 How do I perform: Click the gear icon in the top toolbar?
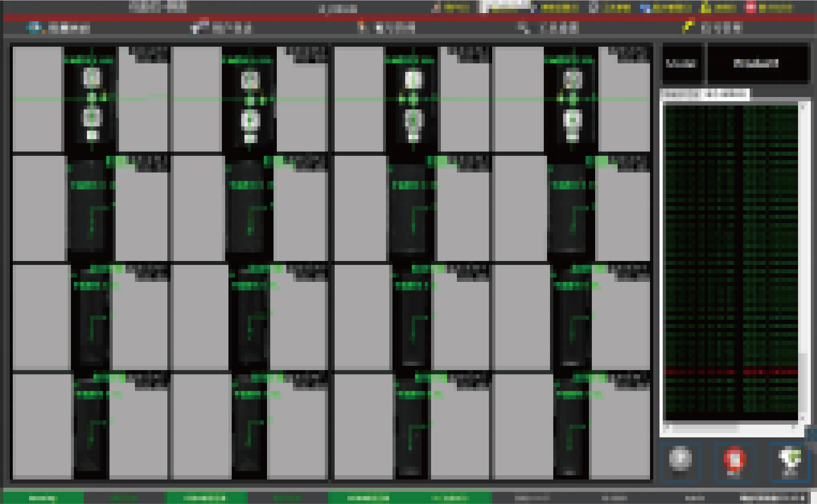[x=593, y=7]
